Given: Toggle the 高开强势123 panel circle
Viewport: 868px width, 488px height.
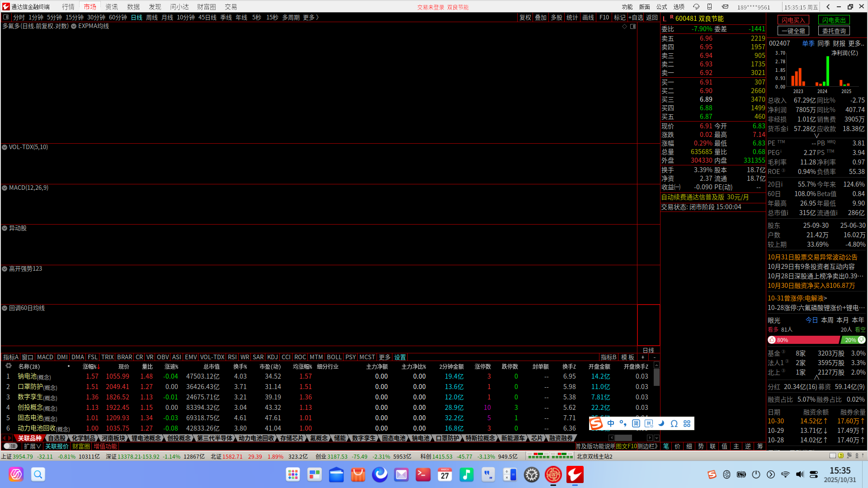Looking at the screenshot, I should tap(5, 269).
